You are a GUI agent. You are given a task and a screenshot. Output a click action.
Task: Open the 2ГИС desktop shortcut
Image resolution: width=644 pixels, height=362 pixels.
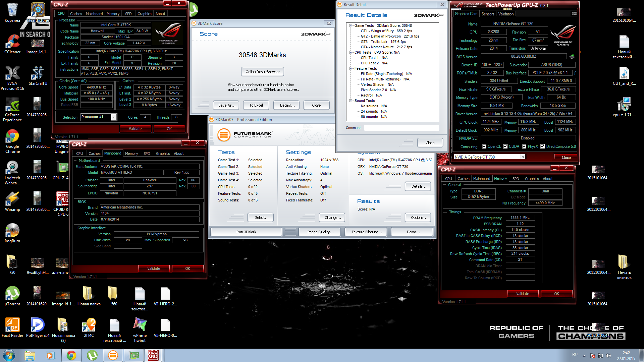click(89, 328)
